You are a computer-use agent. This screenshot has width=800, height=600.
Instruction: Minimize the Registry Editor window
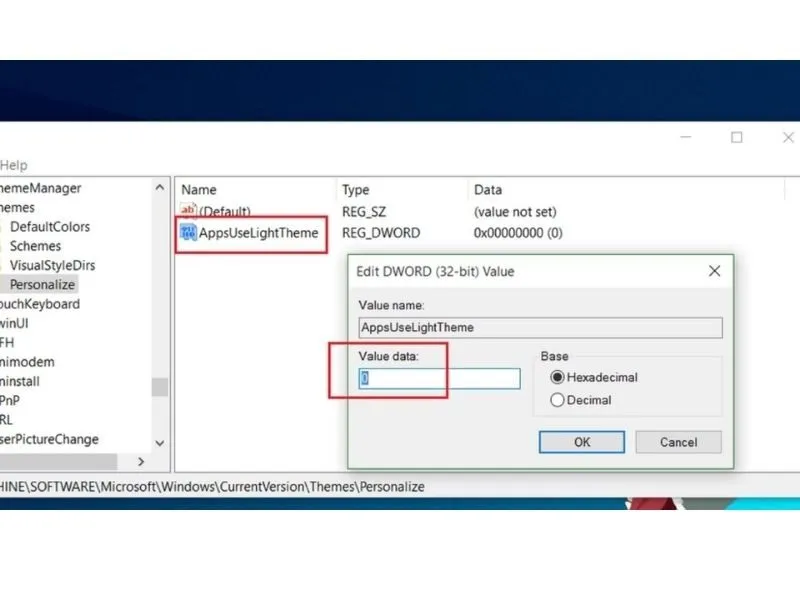(x=686, y=137)
